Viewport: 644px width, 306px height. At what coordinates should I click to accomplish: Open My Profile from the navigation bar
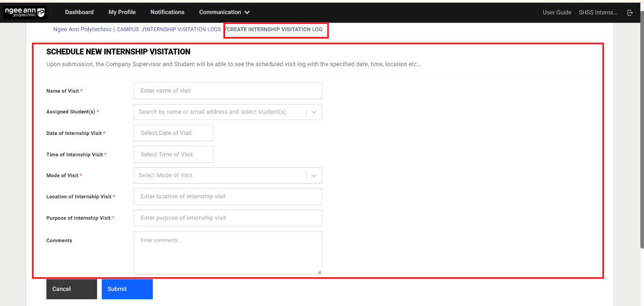tap(122, 12)
